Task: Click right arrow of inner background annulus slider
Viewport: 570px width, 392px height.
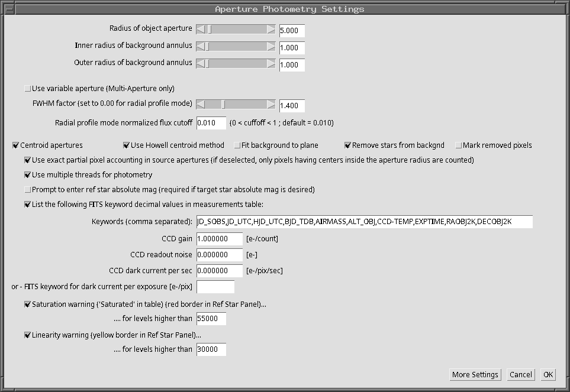Action: tap(271, 47)
